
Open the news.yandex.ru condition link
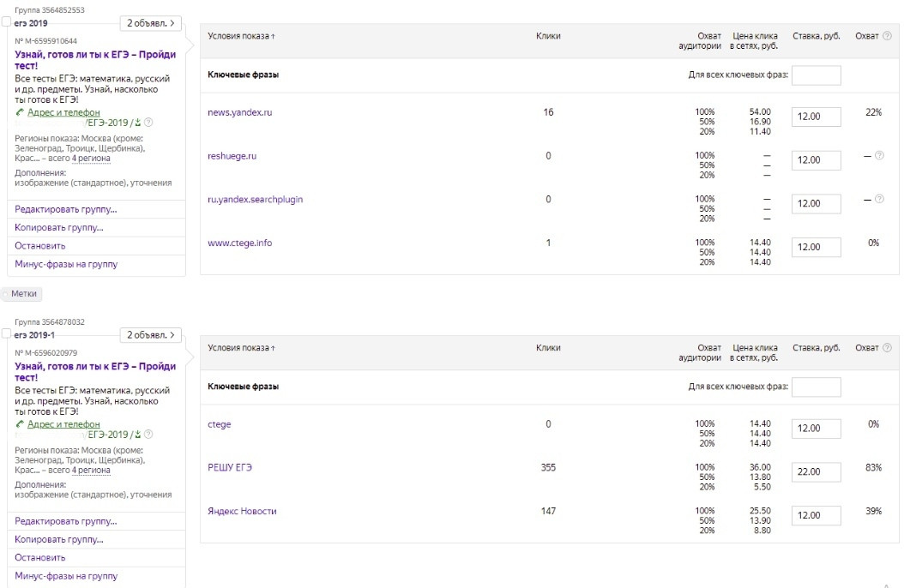(239, 112)
